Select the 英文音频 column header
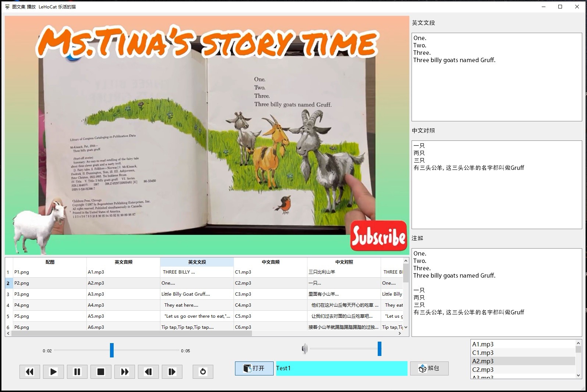Screen dimensions: 587x392 pyautogui.click(x=123, y=262)
